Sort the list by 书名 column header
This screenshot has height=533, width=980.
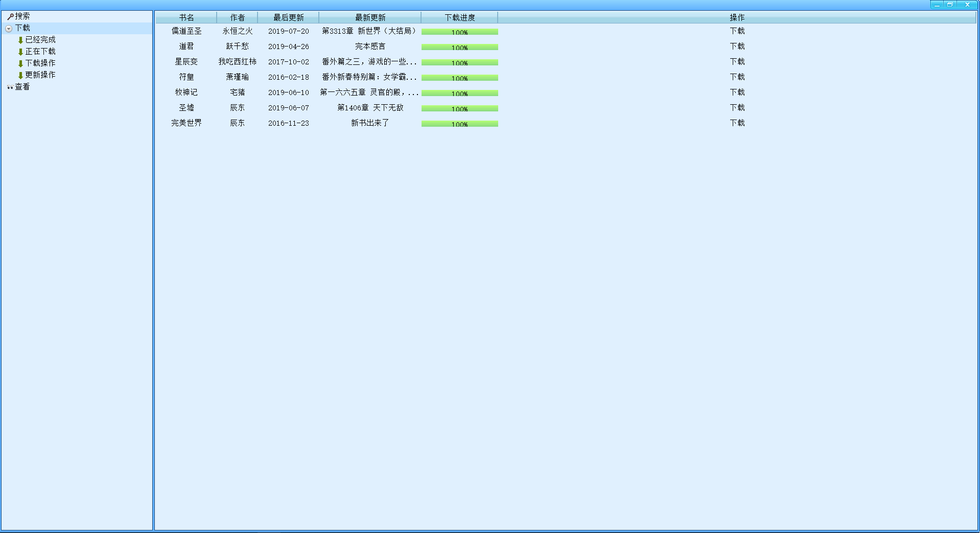(186, 17)
